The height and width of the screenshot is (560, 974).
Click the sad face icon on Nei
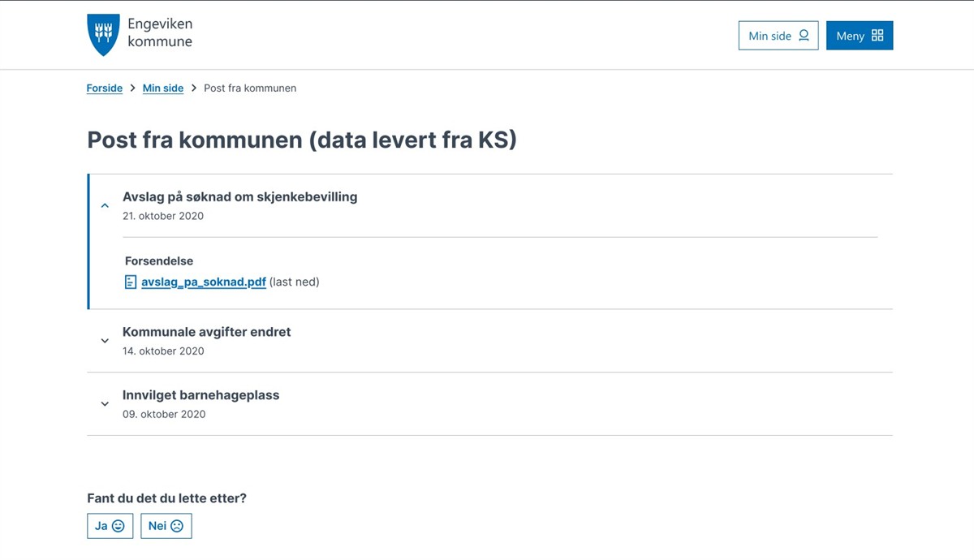177,526
